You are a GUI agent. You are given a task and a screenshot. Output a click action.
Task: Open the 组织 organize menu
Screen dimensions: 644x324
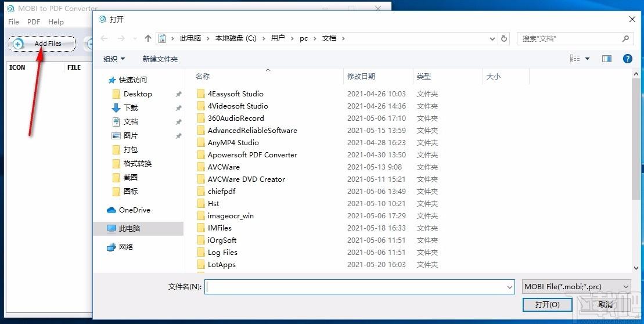(114, 59)
